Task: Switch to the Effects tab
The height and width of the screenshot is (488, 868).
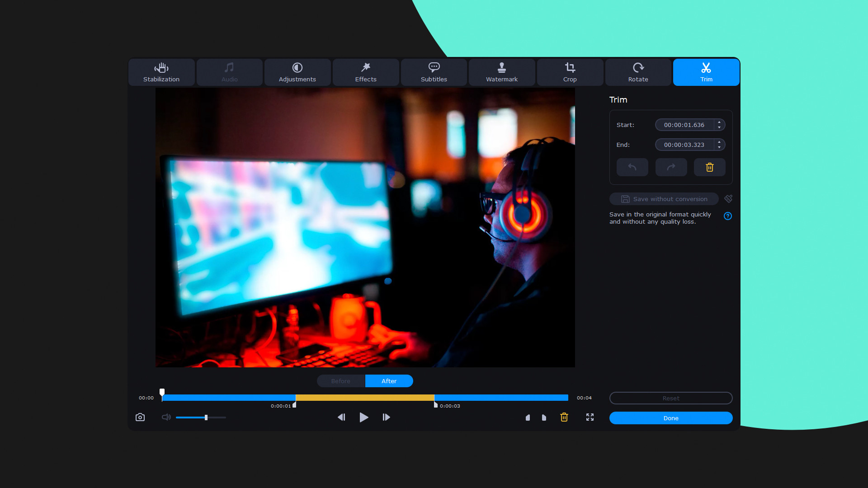Action: tap(365, 72)
